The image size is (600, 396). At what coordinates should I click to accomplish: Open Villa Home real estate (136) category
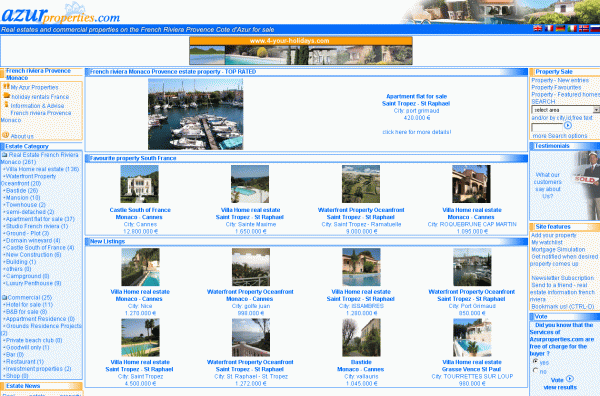42,169
